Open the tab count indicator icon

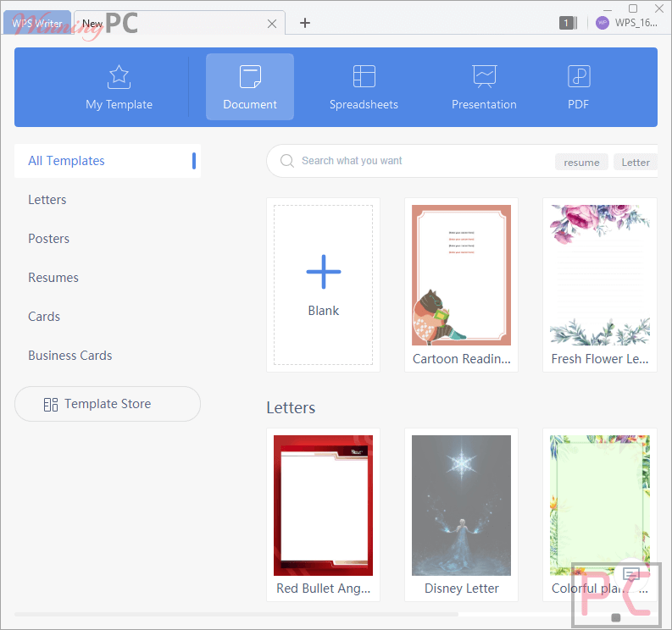569,23
